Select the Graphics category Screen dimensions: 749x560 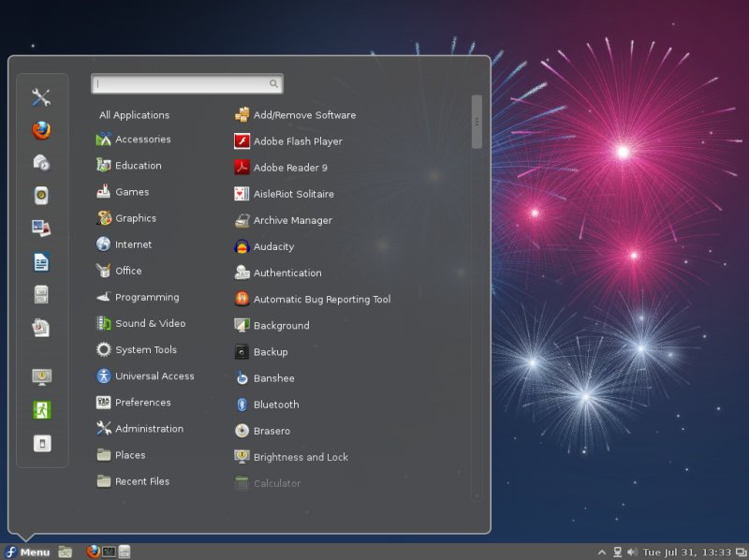[x=135, y=218]
